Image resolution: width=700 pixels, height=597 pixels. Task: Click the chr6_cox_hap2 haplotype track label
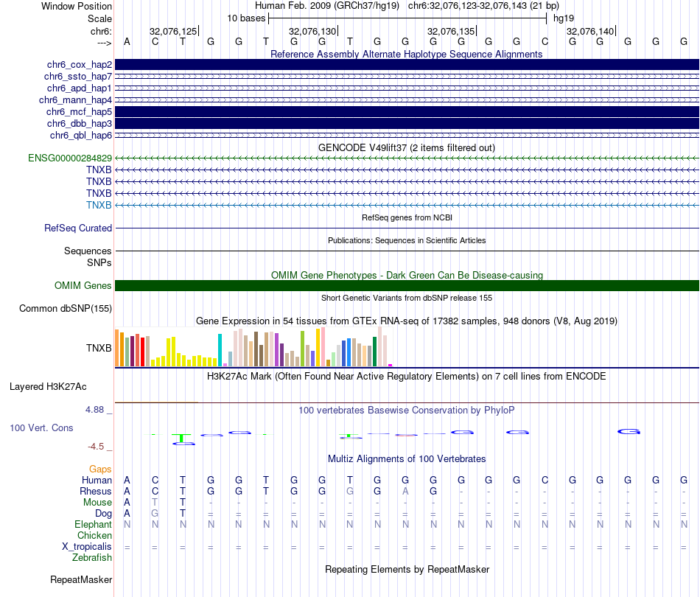[77, 65]
